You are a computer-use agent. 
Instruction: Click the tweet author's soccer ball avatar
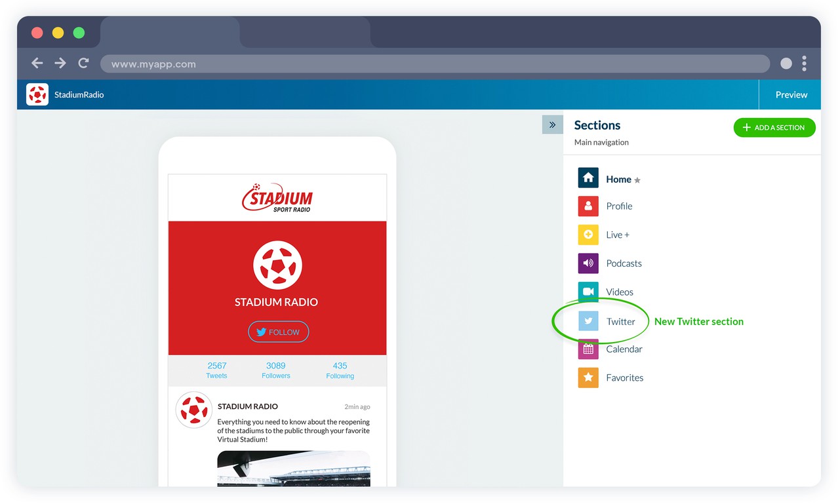coord(193,410)
